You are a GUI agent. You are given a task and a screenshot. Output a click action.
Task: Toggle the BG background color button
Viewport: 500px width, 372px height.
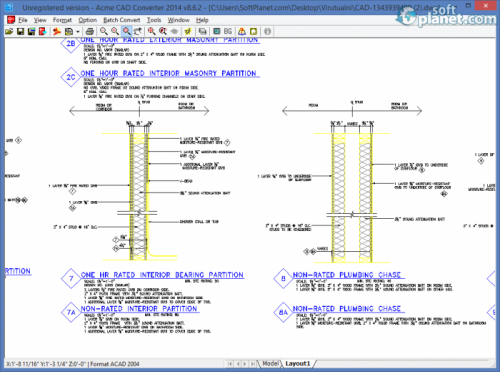[x=228, y=31]
